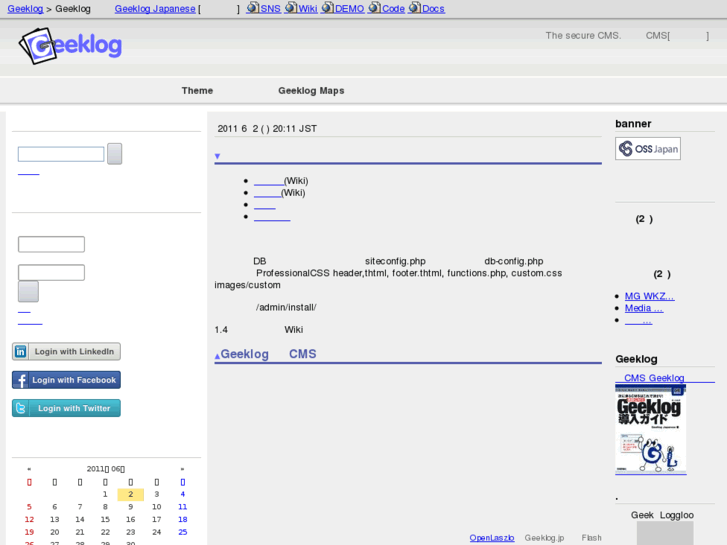Open the OpenLaszlo footer link
The height and width of the screenshot is (545, 727).
491,538
